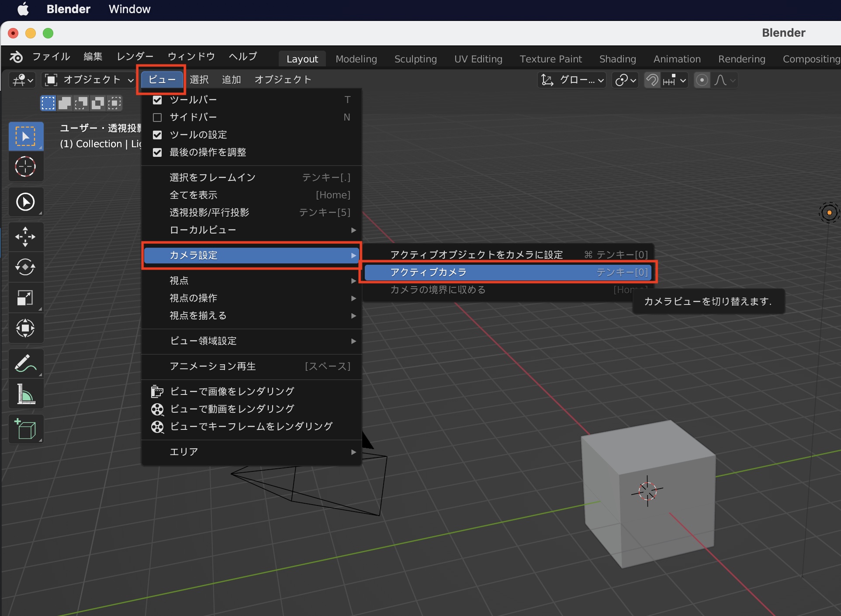Click 全てを表示 menu entry
Image resolution: width=841 pixels, height=616 pixels.
tap(194, 195)
